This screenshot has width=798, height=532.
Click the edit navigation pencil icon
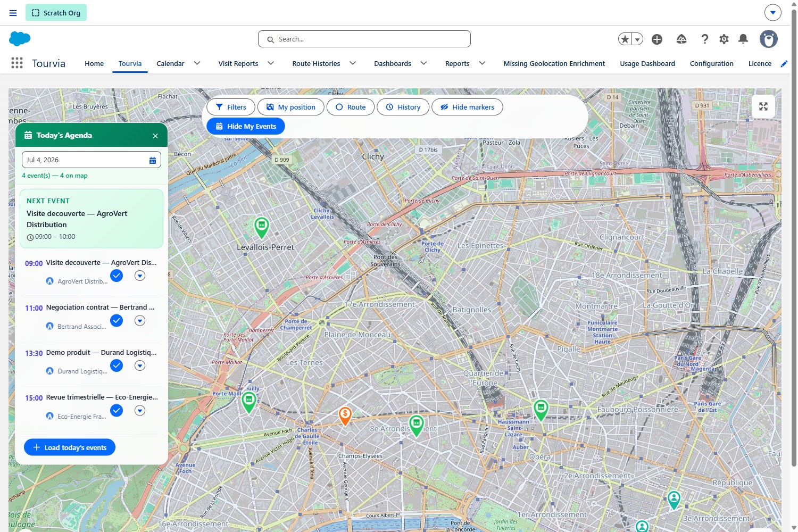(x=784, y=64)
